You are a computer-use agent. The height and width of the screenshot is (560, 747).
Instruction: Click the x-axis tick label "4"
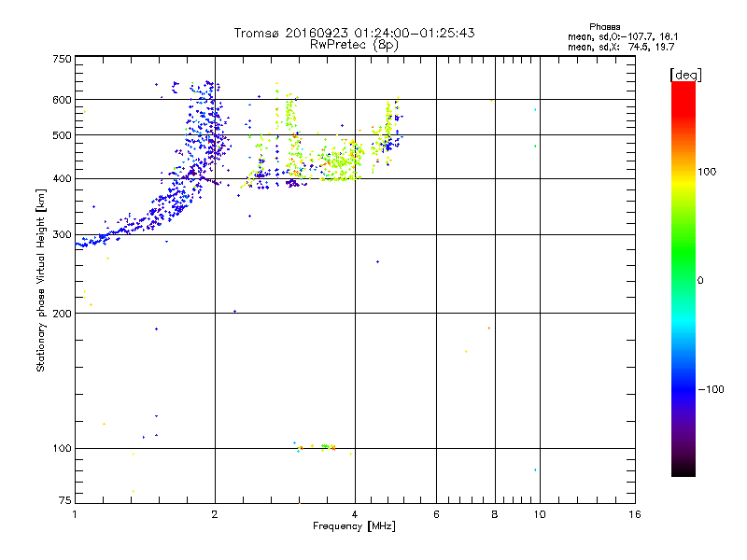(x=355, y=514)
